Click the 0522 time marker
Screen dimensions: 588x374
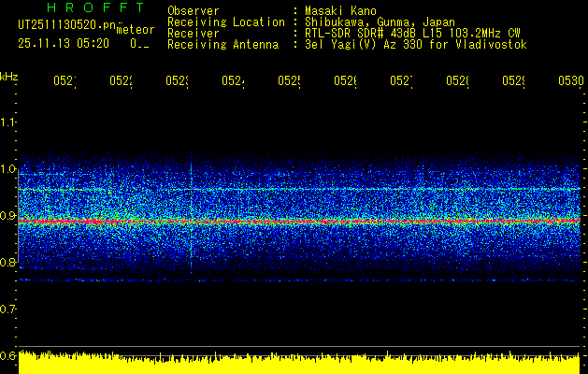[x=121, y=80]
